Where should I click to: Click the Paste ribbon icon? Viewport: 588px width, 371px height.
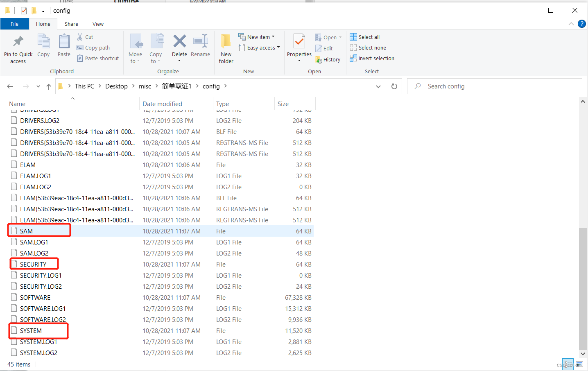(64, 41)
